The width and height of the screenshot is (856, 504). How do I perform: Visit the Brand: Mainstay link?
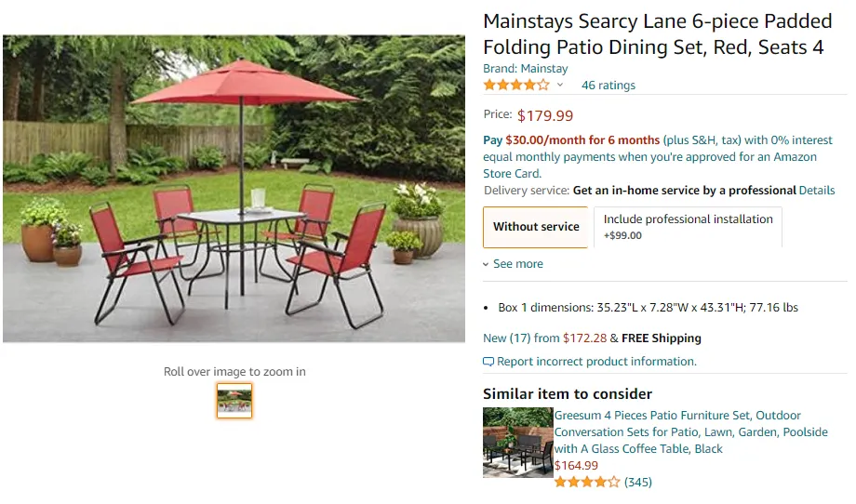tap(525, 69)
